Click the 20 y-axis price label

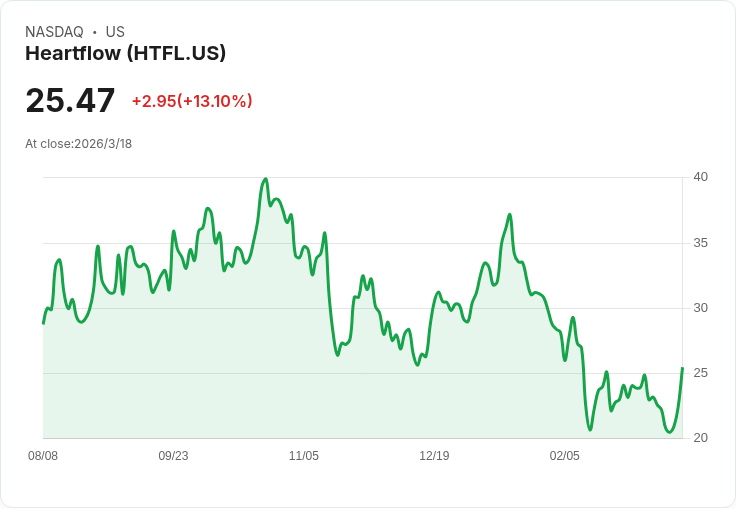(700, 438)
